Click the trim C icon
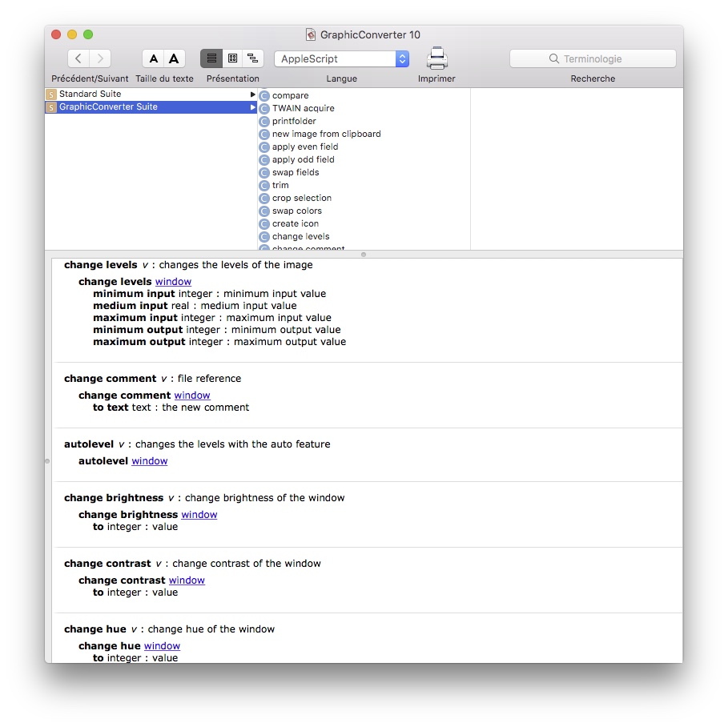The height and width of the screenshot is (727, 728). coord(264,186)
